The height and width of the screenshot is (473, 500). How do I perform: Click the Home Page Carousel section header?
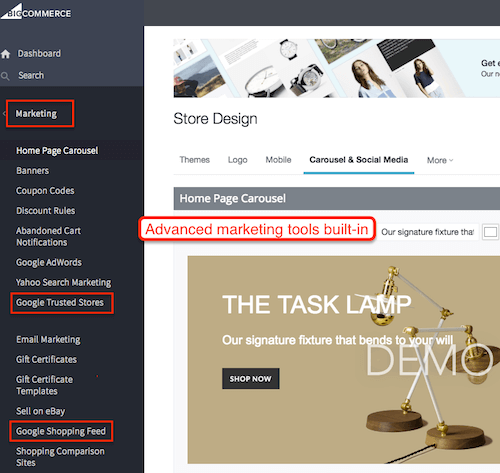click(x=337, y=199)
